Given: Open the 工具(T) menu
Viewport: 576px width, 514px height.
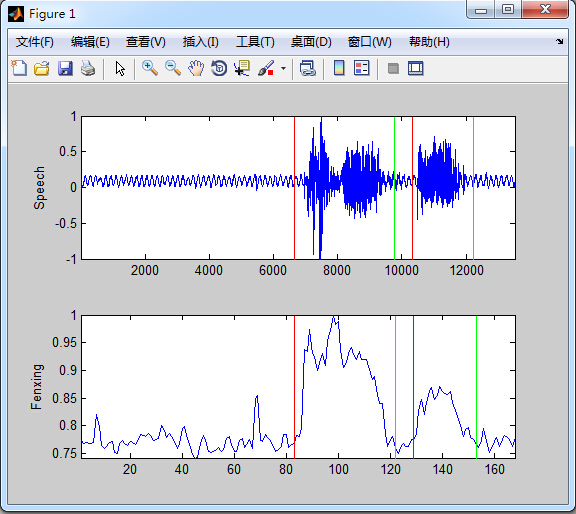Looking at the screenshot, I should coord(255,42).
